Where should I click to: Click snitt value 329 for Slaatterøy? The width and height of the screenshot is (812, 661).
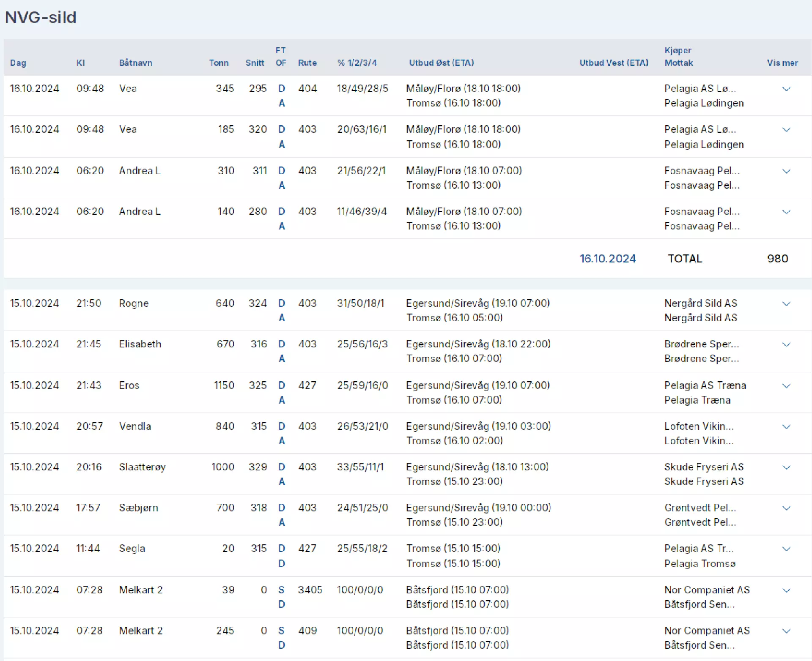[258, 467]
